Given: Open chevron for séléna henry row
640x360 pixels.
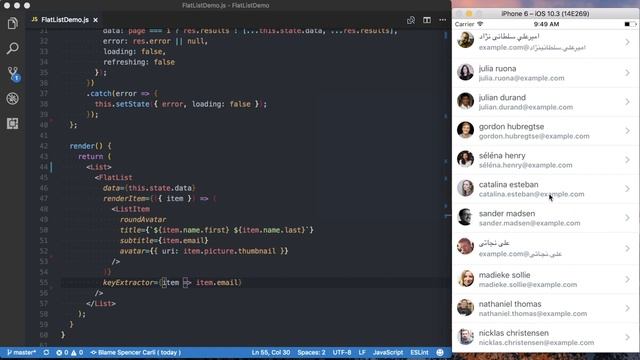Looking at the screenshot, I should tap(627, 160).
